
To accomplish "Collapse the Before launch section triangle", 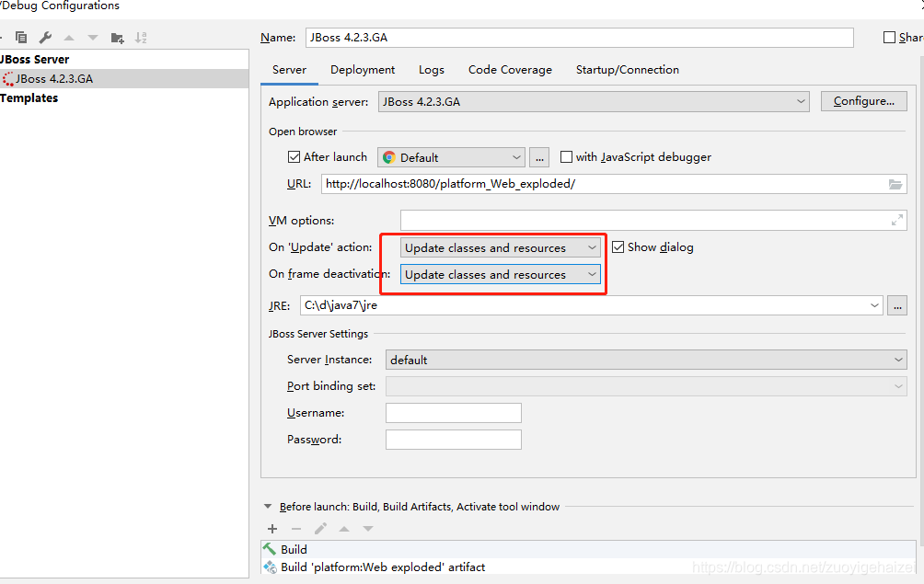I will pos(268,507).
